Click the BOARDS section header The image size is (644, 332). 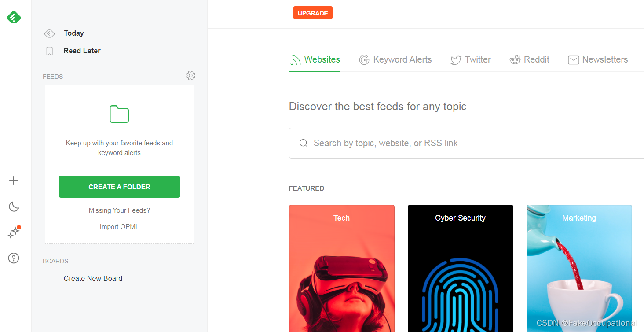[x=55, y=261]
